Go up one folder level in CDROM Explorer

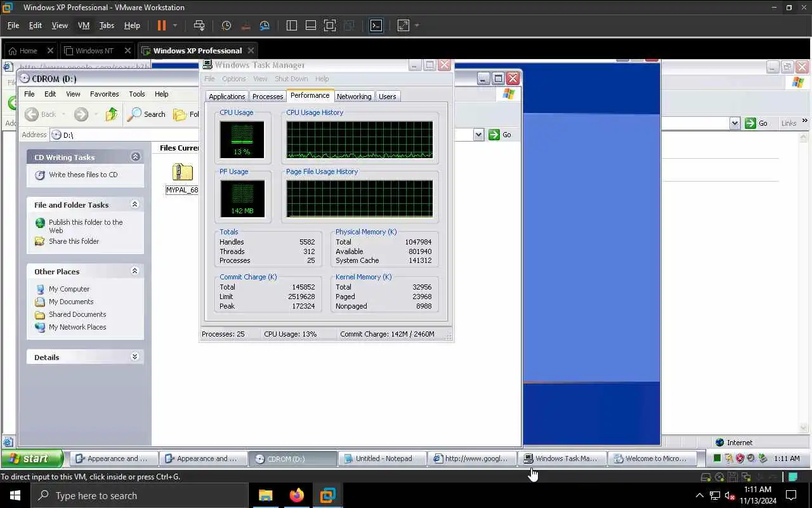point(112,114)
